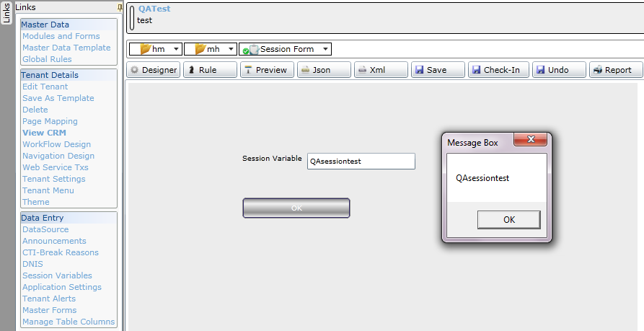This screenshot has height=331, width=644.
Task: Expand the Session Form dropdown
Action: (x=325, y=49)
